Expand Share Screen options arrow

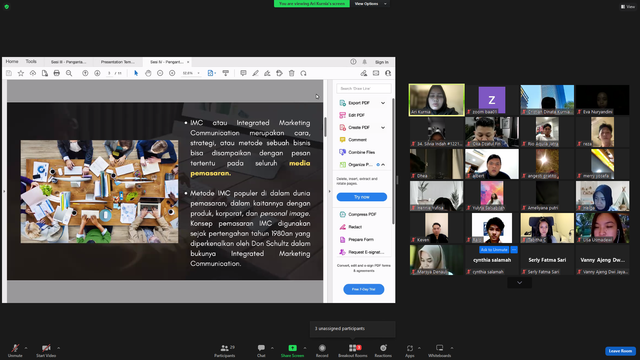(305, 348)
